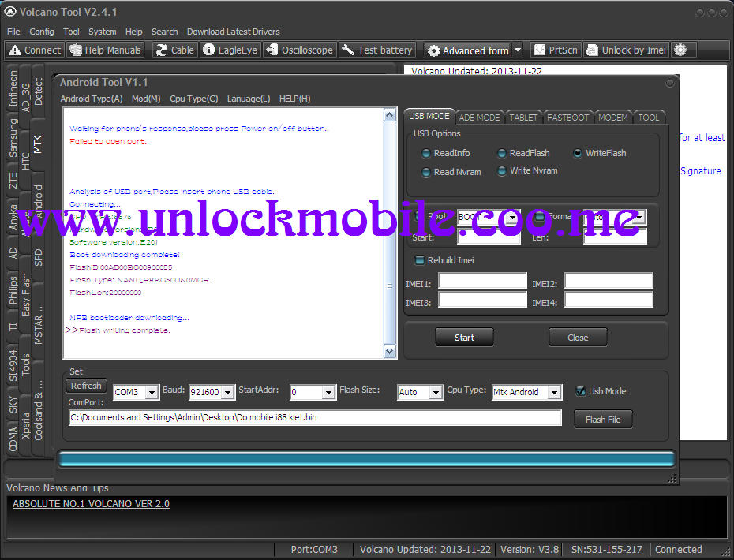This screenshot has height=560, width=734.
Task: Open Download Latest Drivers menu
Action: tap(233, 32)
